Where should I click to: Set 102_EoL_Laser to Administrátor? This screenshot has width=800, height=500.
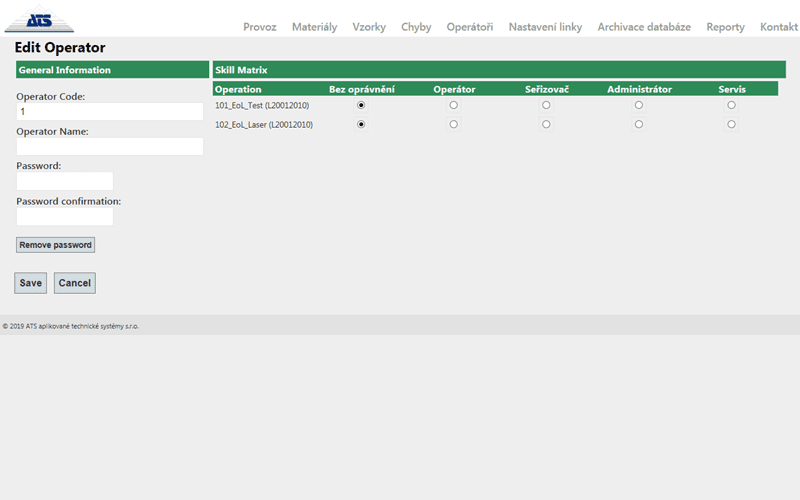click(639, 125)
